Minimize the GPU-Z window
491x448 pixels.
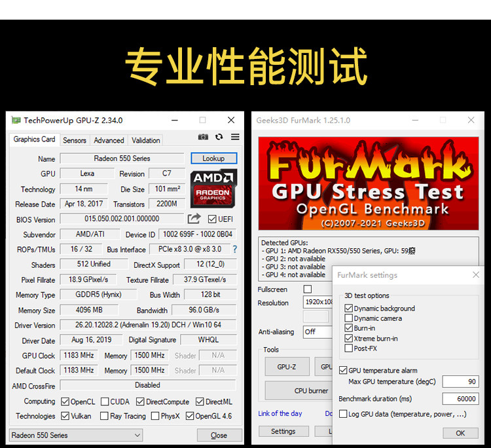click(x=175, y=120)
